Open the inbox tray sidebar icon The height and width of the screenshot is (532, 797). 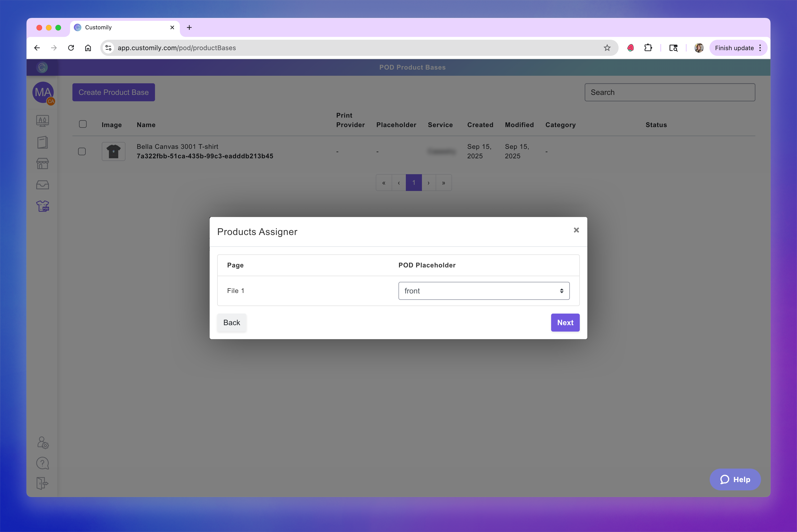coord(43,185)
